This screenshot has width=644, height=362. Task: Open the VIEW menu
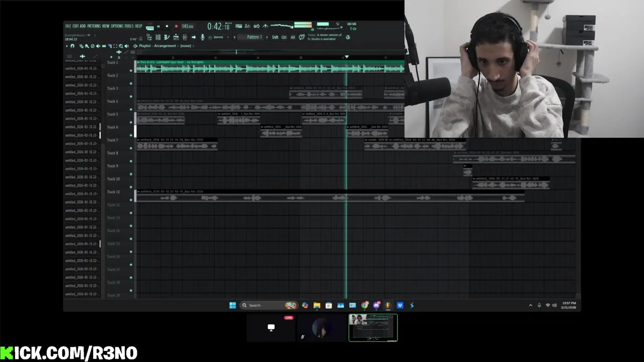click(106, 26)
